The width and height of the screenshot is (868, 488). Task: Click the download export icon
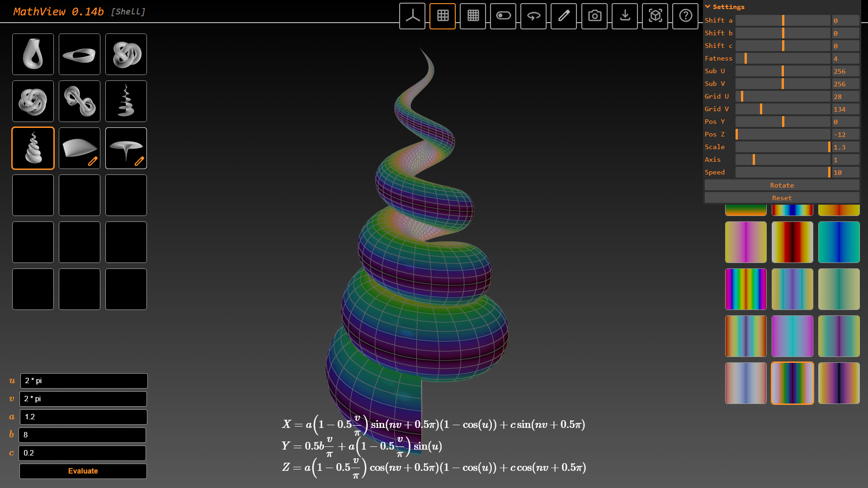click(x=625, y=16)
